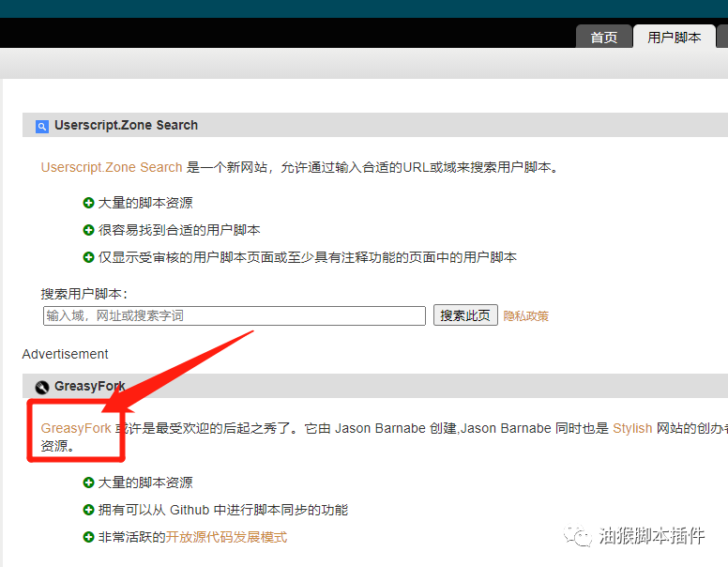Open the orange Userscript.Zone Search link

click(112, 167)
